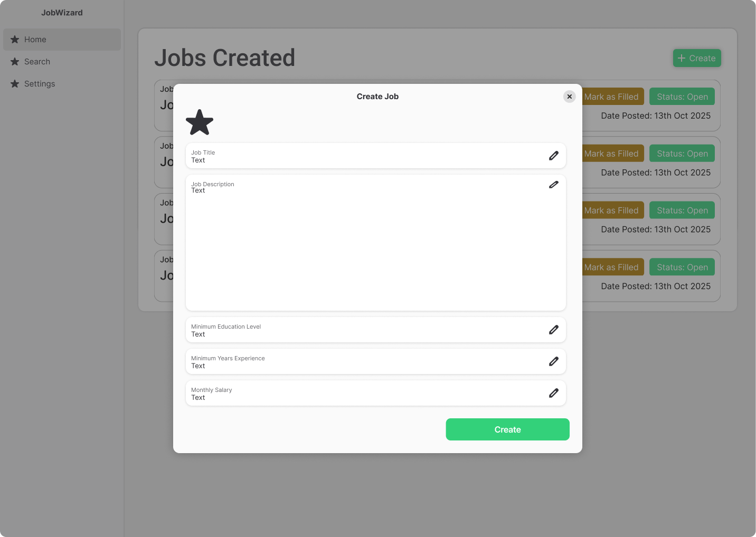Click the star icon beside Home
Screen dimensions: 756x537
point(15,40)
